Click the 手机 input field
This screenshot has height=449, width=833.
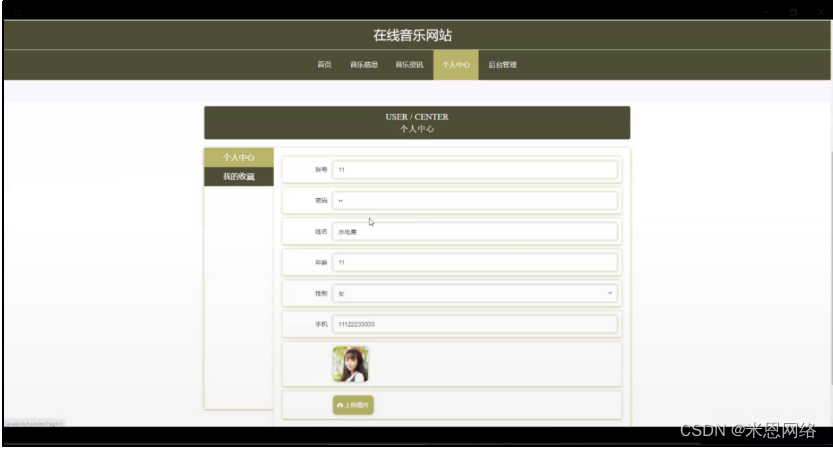(475, 324)
